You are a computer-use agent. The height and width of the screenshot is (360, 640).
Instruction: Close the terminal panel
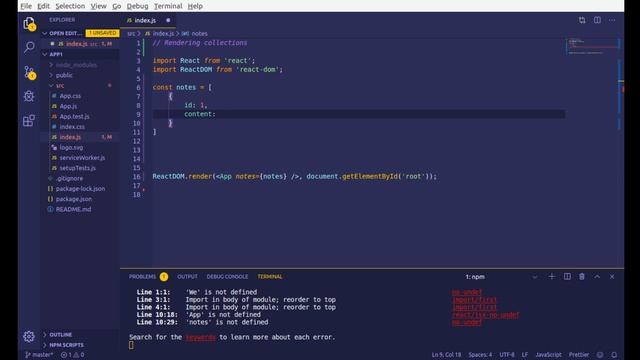click(x=612, y=276)
